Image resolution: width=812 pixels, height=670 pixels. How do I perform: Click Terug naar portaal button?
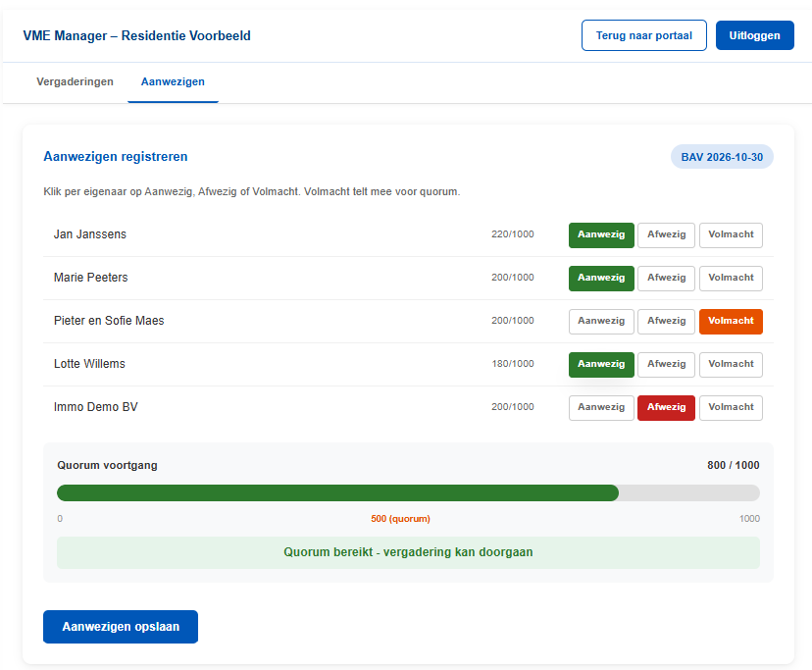point(643,35)
